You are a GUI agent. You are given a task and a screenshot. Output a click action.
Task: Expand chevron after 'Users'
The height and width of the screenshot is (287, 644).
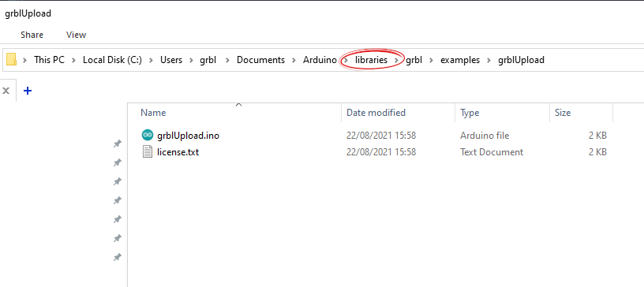click(191, 61)
